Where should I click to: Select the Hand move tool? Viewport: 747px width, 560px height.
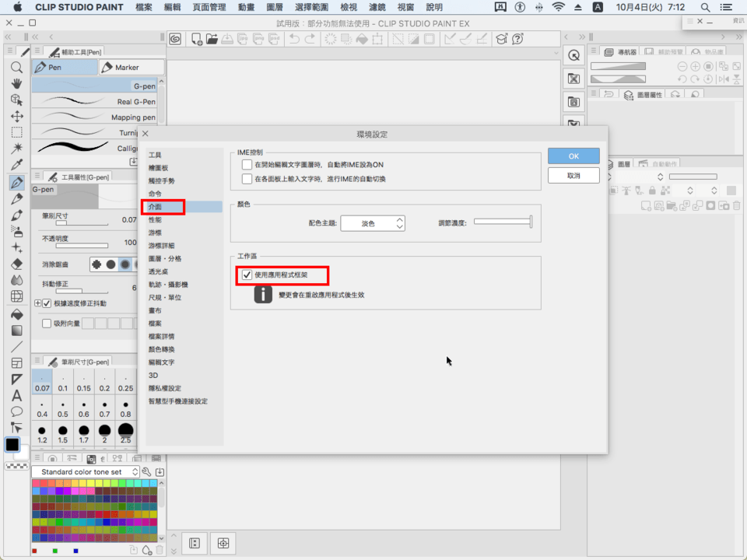[16, 84]
